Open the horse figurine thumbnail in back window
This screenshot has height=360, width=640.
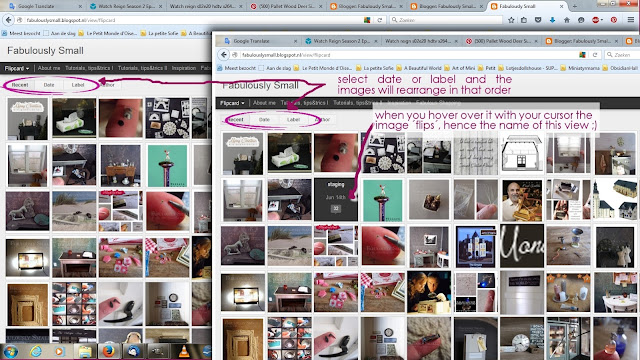click(27, 211)
